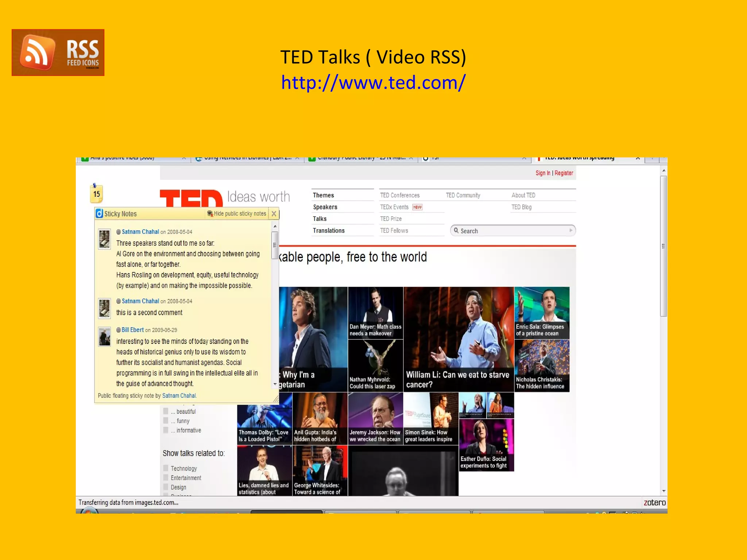Click the search submit arrow

(x=571, y=230)
